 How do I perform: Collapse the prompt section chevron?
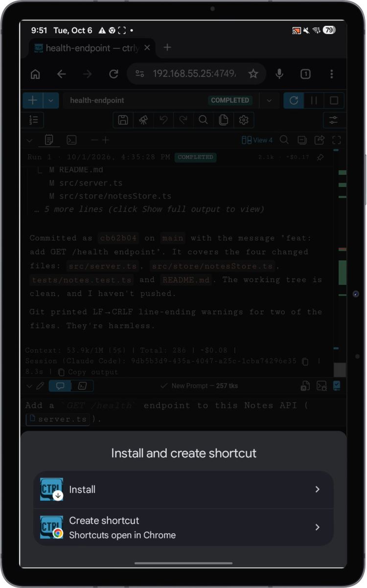29,386
